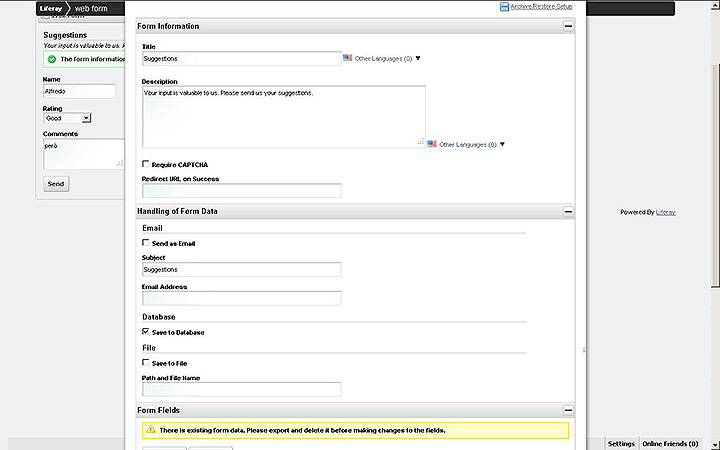Open Online Friends (0) in bottom bar
This screenshot has height=450, width=720.
670,444
